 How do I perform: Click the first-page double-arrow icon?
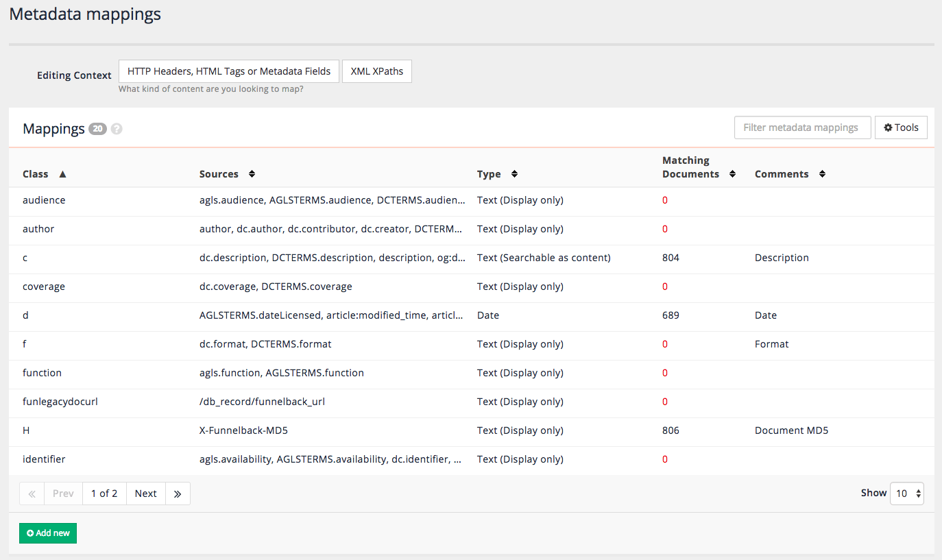[32, 493]
